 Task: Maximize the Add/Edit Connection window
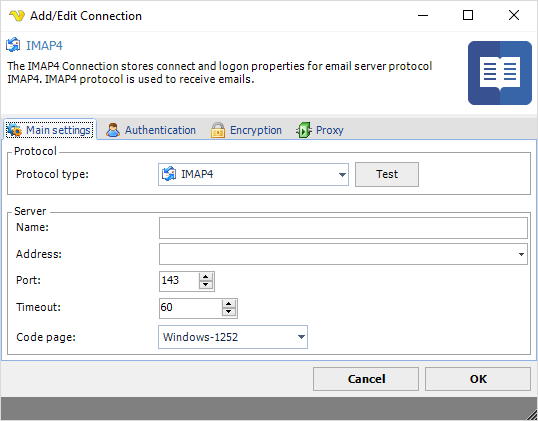tap(468, 15)
